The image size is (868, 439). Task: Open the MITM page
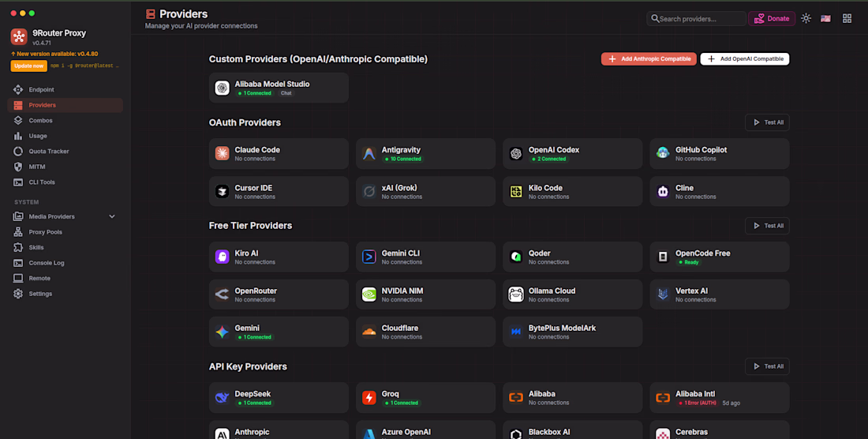click(x=65, y=167)
